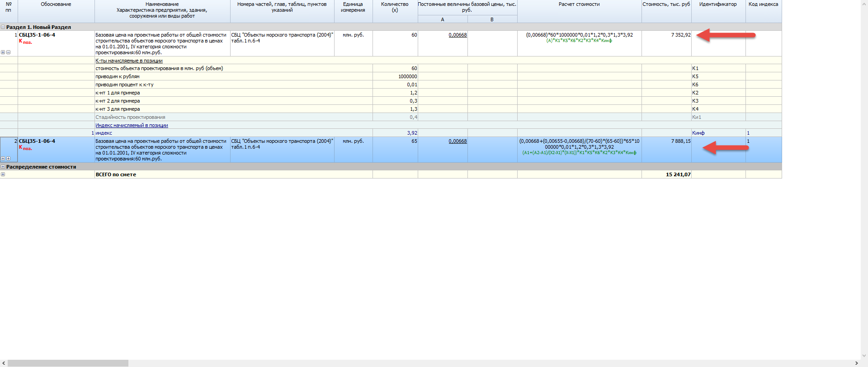The image size is (868, 367).
Task: Collapse the Раздел 1. Новый Раздел section
Action: click(x=3, y=27)
